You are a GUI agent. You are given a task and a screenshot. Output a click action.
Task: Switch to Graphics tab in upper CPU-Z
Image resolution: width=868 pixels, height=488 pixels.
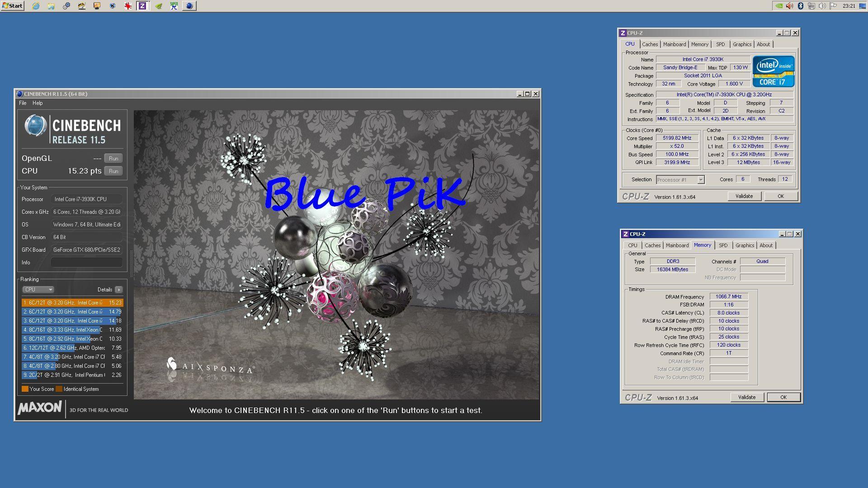coord(742,44)
